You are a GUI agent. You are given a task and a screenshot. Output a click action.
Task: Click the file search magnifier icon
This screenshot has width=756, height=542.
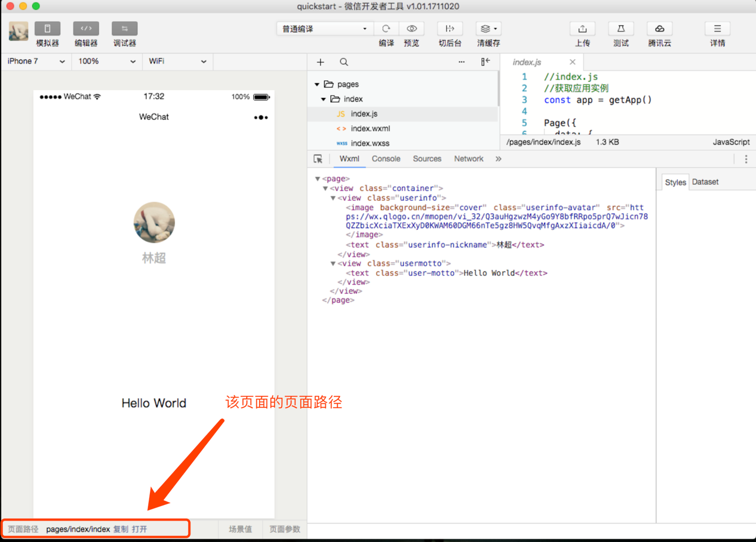pos(344,62)
